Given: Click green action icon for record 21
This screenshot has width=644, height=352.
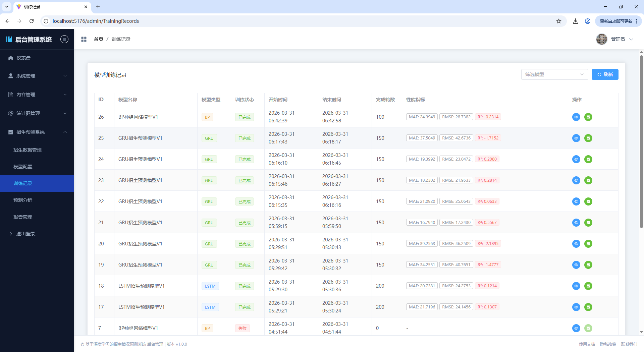Looking at the screenshot, I should pos(588,223).
